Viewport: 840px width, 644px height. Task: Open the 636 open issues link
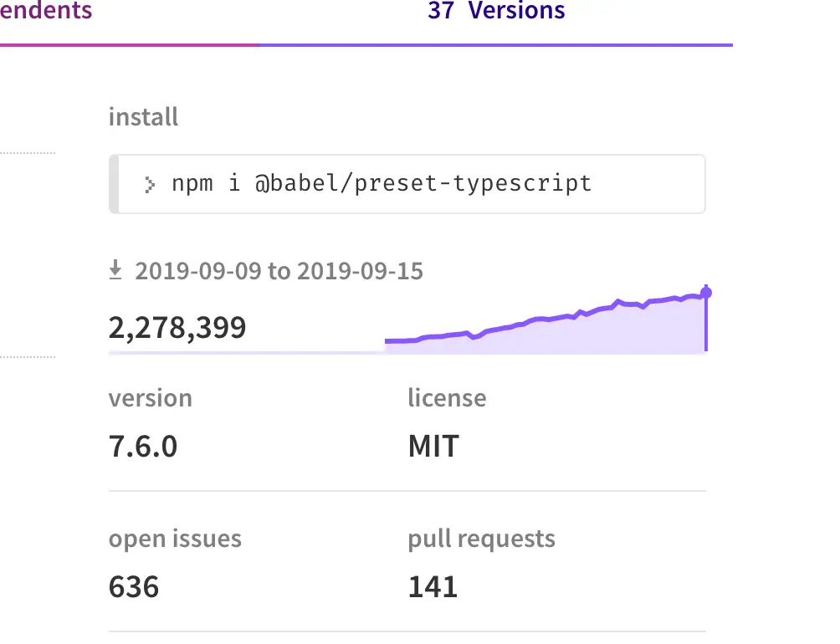(x=134, y=587)
